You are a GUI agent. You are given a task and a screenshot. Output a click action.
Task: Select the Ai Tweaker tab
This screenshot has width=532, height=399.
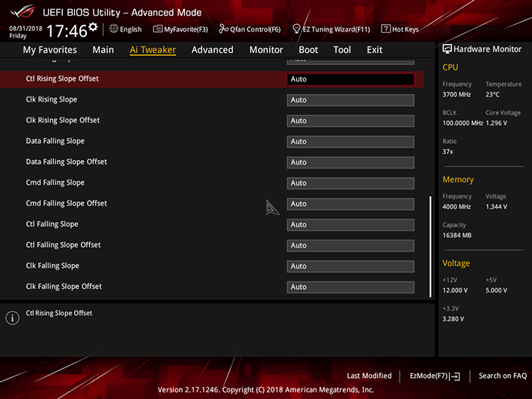click(153, 50)
